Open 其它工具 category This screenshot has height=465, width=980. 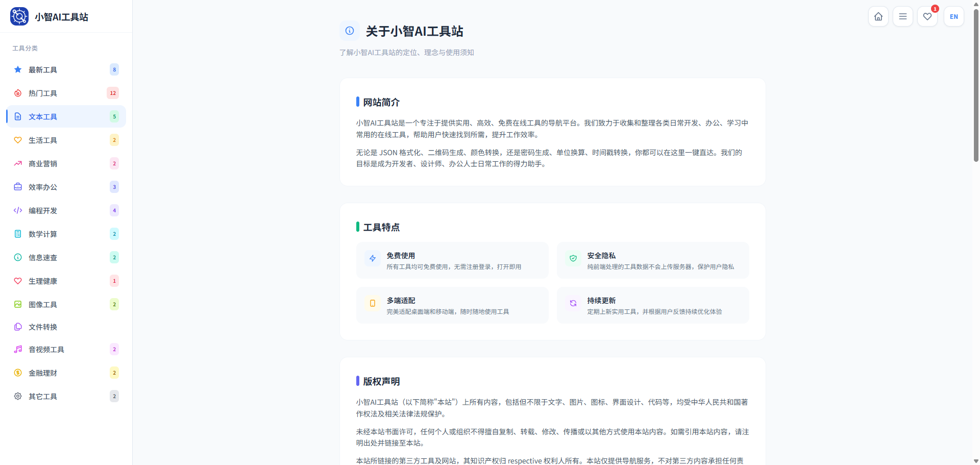[66, 396]
